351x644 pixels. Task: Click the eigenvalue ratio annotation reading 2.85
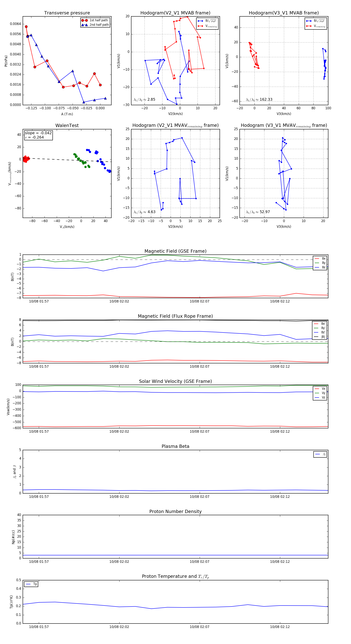click(144, 100)
